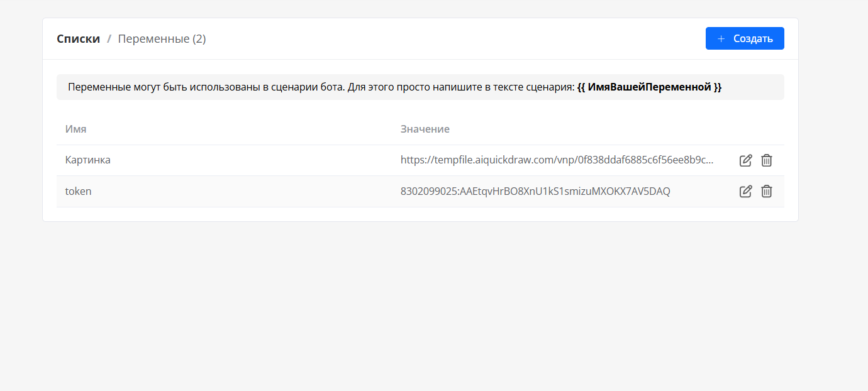Image resolution: width=868 pixels, height=391 pixels.
Task: Click the {{ ИмяВашейПеременной }} placeholder text
Action: (x=649, y=87)
